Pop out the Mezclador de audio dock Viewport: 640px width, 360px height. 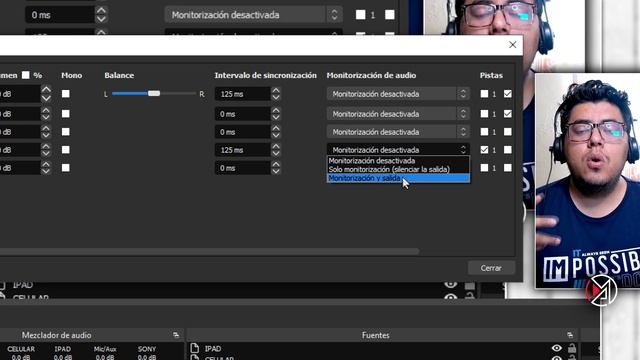[x=176, y=335]
